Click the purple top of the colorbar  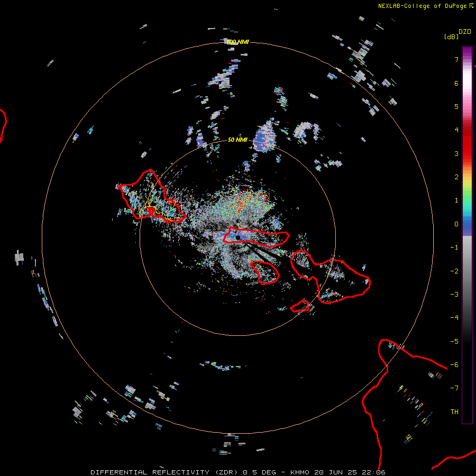click(x=467, y=52)
